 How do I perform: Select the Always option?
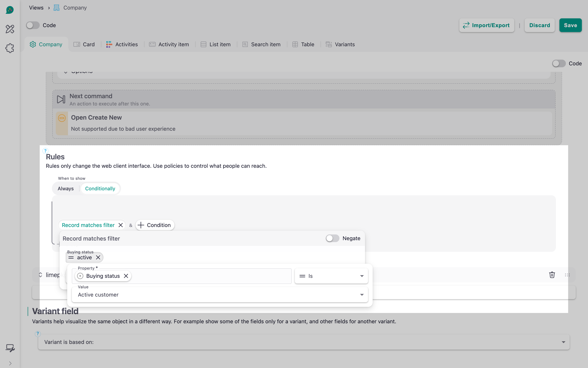tap(66, 188)
